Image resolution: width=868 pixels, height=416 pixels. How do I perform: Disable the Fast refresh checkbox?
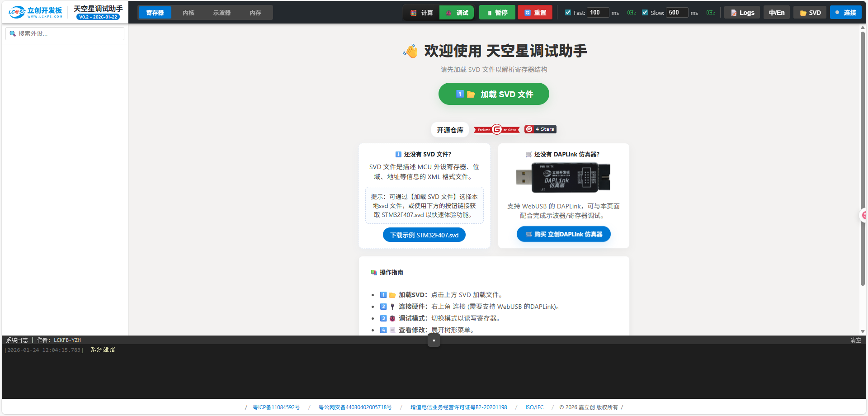click(568, 12)
